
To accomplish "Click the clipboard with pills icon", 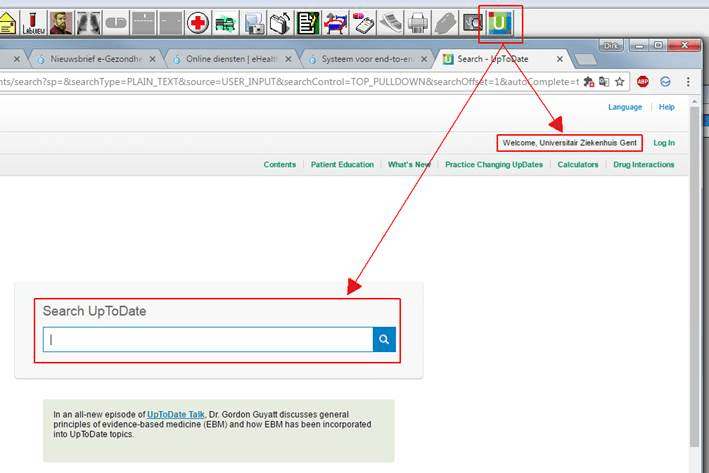I will pyautogui.click(x=363, y=23).
